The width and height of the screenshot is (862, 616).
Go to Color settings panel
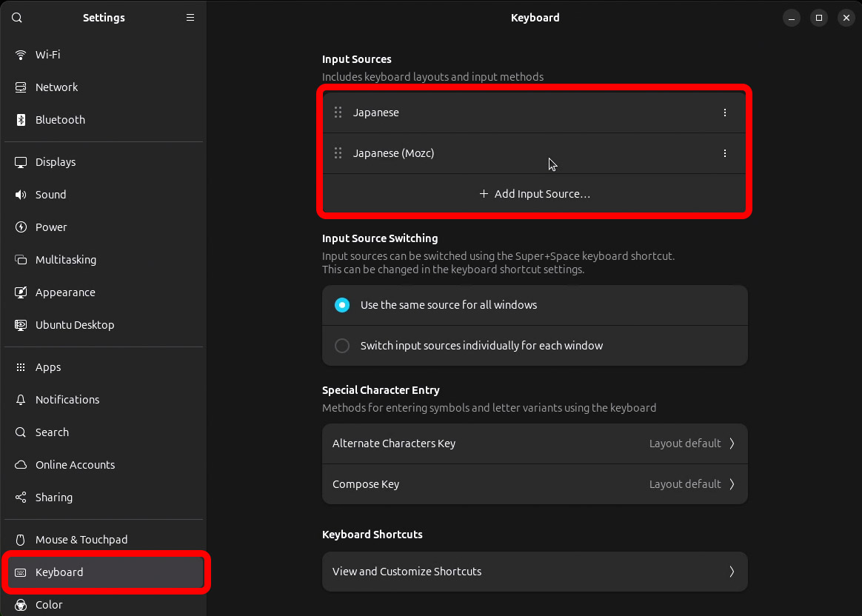tap(104, 604)
